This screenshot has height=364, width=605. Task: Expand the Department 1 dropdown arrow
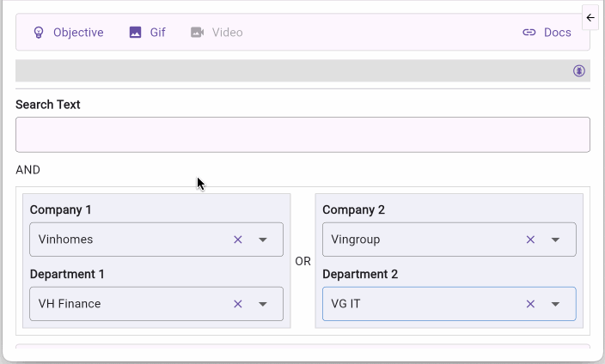[264, 304]
